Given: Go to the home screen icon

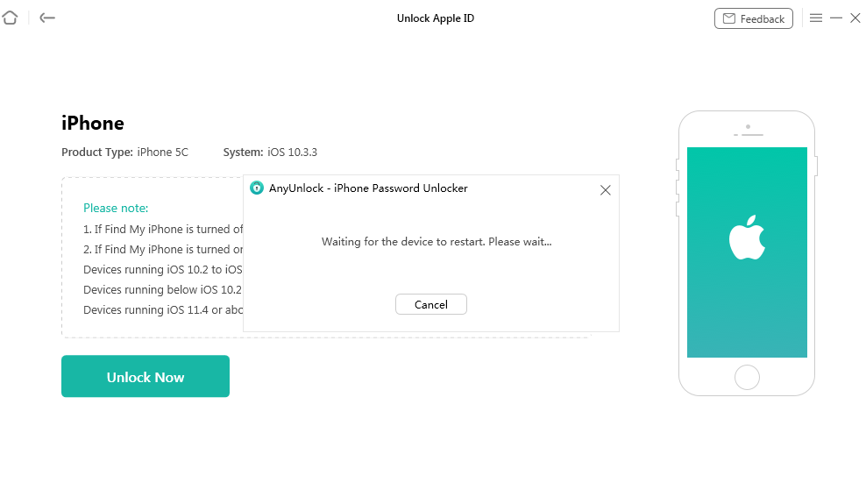Looking at the screenshot, I should [10, 18].
